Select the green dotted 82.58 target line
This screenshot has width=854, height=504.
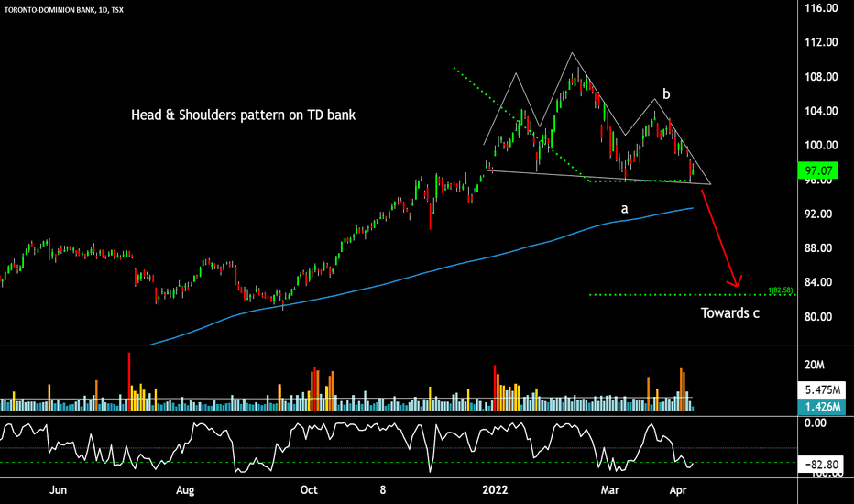tap(692, 295)
